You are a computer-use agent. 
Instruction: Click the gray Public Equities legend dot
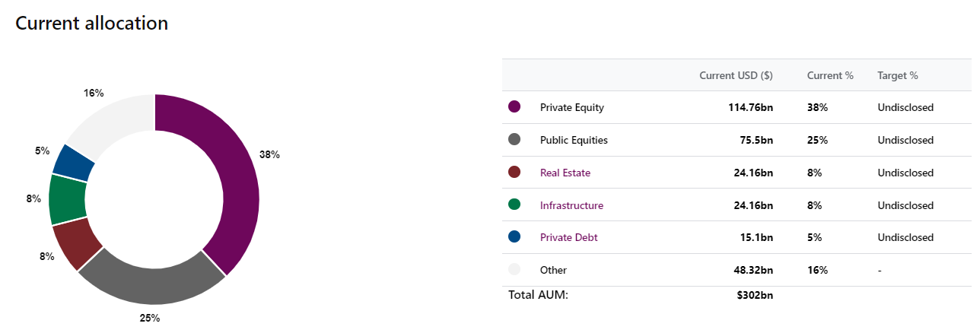[x=514, y=140]
